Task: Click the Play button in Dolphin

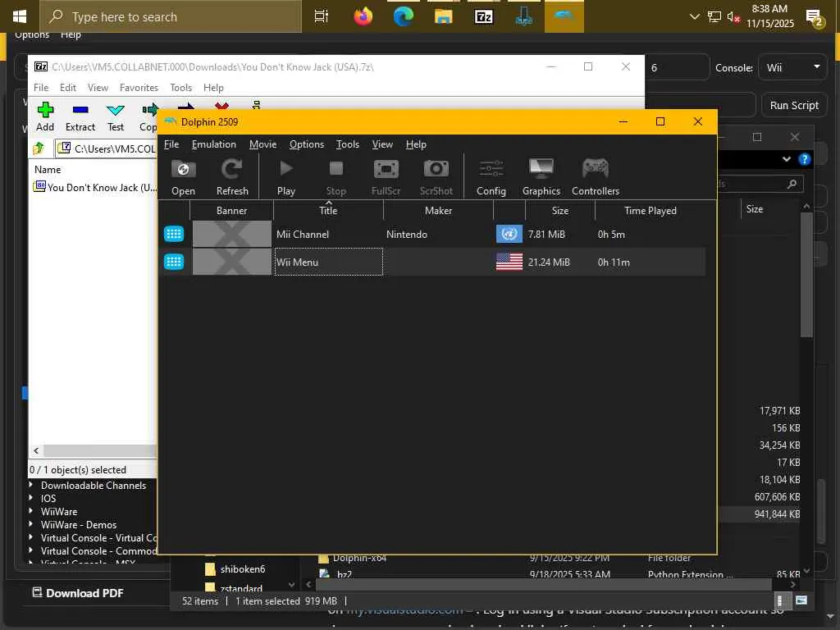Action: pyautogui.click(x=286, y=177)
